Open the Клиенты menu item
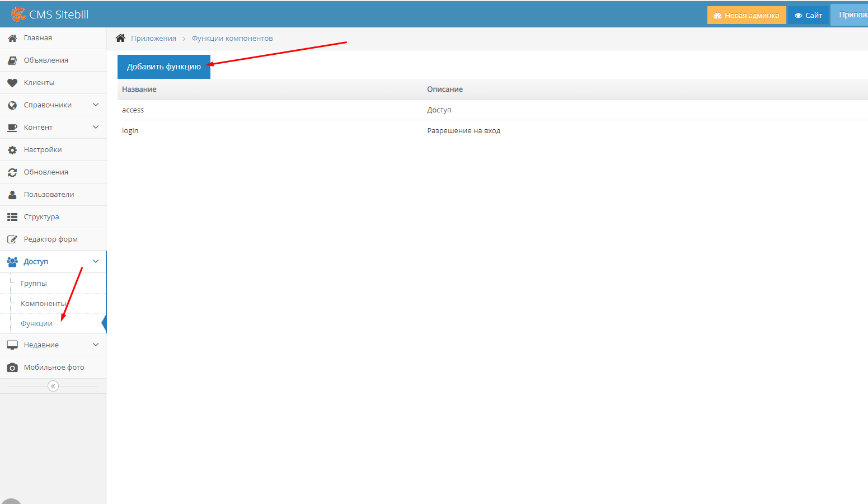The height and width of the screenshot is (504, 868). (x=53, y=83)
